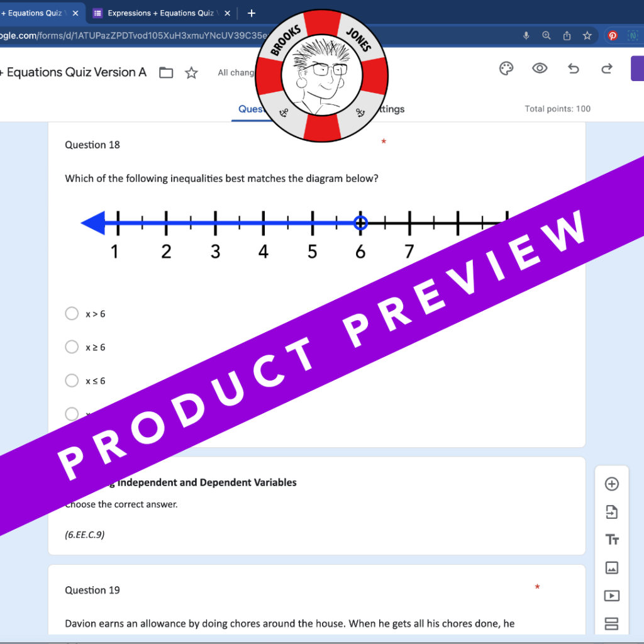This screenshot has height=644, width=644.
Task: Choose the "x ≥ 6" radio button
Action: pos(72,347)
